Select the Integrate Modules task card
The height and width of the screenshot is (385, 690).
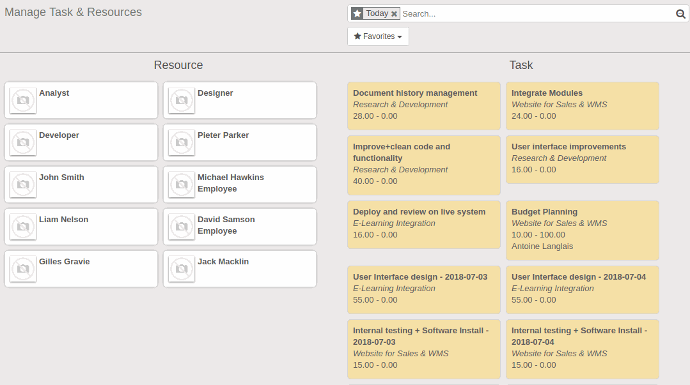(582, 106)
